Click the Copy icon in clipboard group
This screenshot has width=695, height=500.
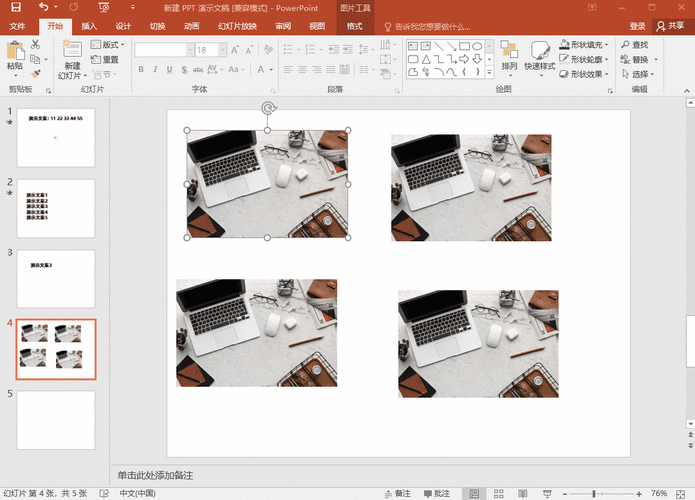[35, 59]
